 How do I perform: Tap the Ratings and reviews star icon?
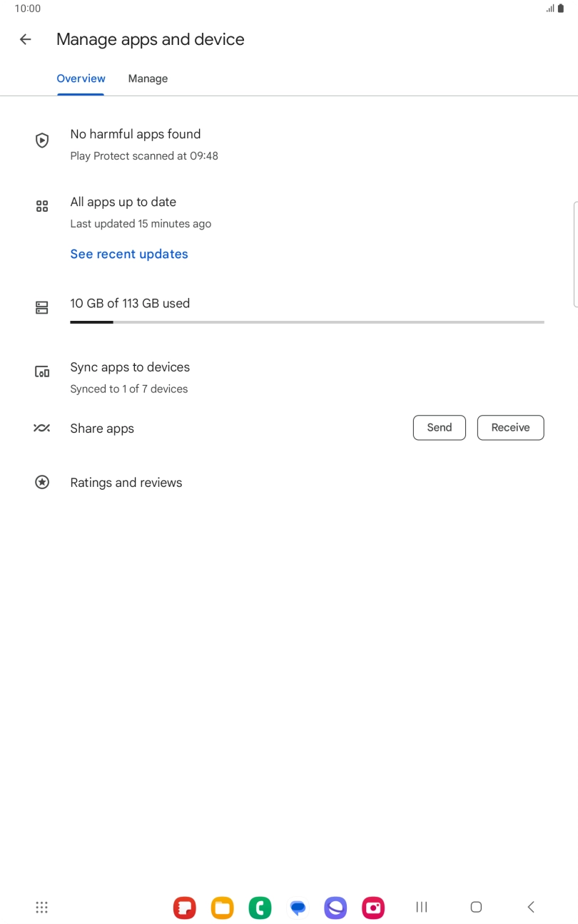click(x=42, y=483)
